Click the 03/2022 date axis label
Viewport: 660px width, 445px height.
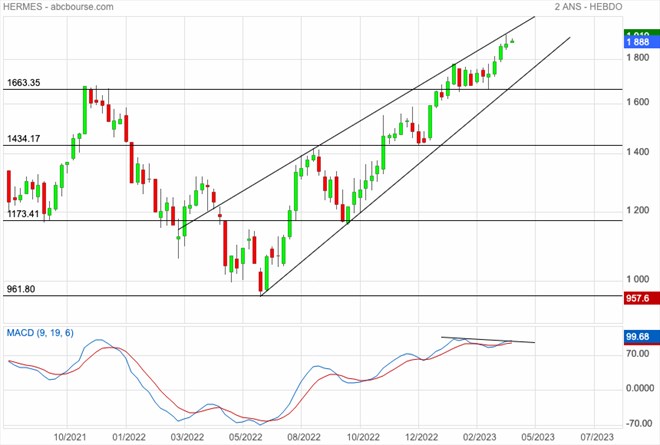pos(185,437)
